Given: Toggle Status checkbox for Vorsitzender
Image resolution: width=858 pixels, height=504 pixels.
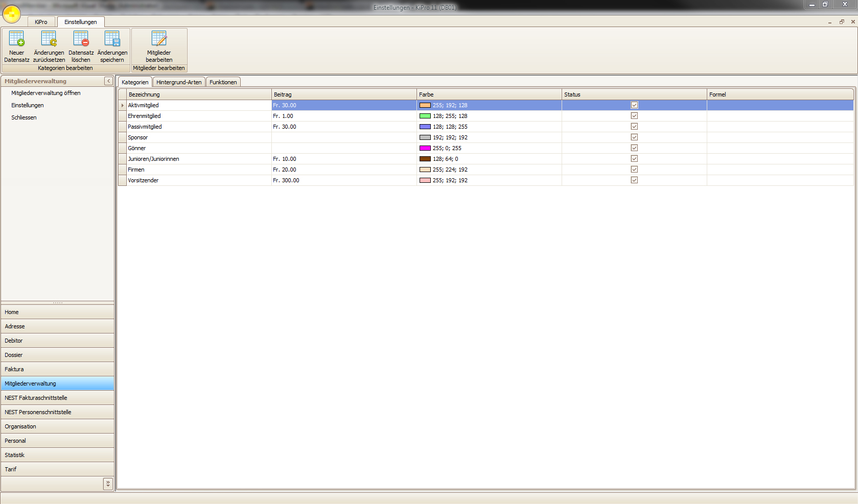Looking at the screenshot, I should coord(634,180).
